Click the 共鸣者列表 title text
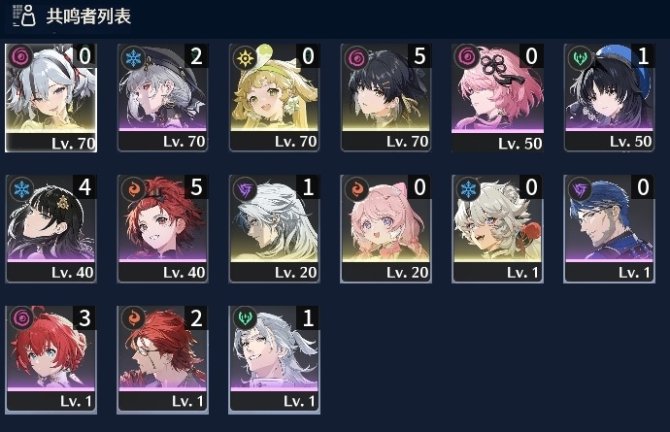670x432 pixels. click(88, 16)
